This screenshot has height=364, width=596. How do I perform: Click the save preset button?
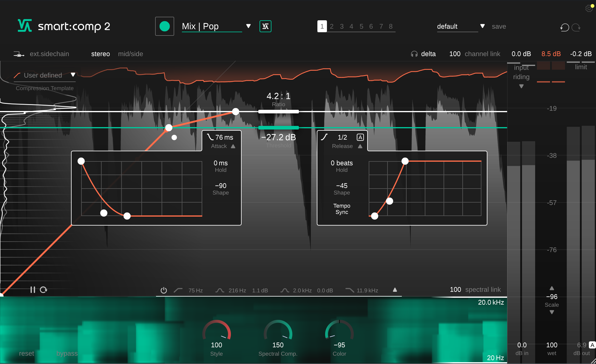point(498,26)
